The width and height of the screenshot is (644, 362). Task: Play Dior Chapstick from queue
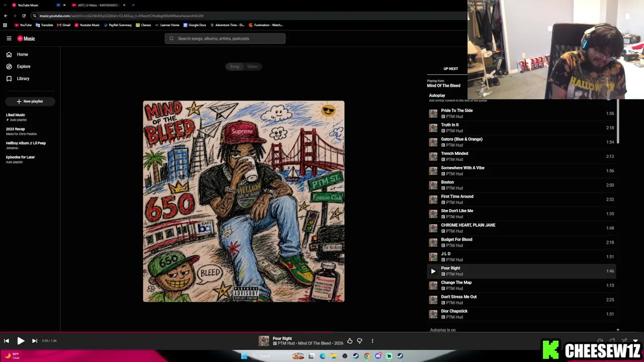[x=522, y=314]
